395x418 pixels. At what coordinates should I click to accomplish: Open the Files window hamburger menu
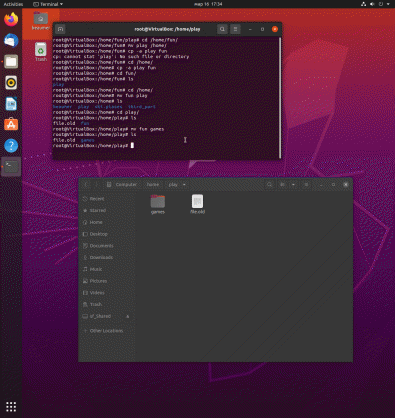point(306,184)
